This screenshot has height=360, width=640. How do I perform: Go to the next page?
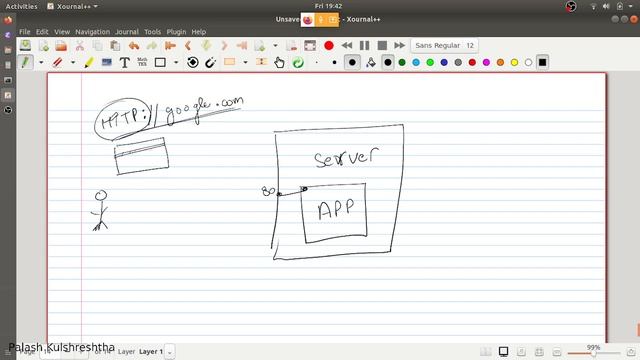click(x=224, y=45)
